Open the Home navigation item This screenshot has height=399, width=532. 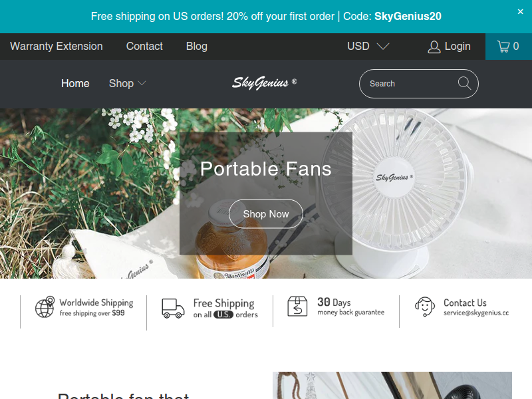(75, 84)
